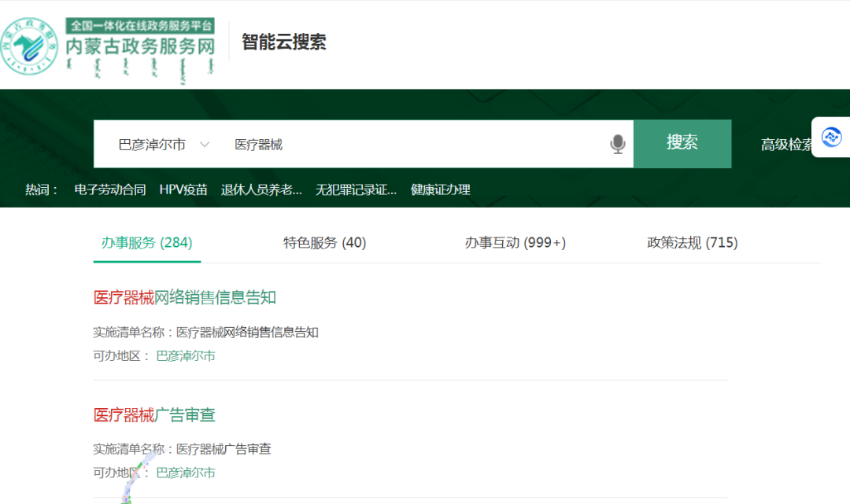850x504 pixels.
Task: Click hot word 退休人员养老...
Action: pos(261,189)
